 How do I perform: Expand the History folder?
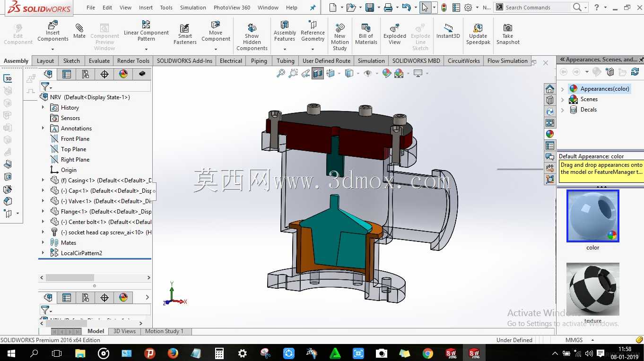pos(43,108)
